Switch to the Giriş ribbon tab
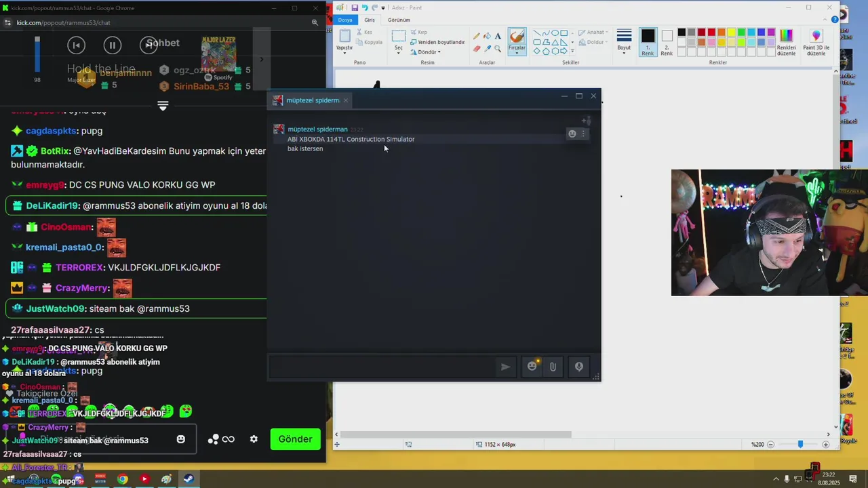 click(x=370, y=20)
